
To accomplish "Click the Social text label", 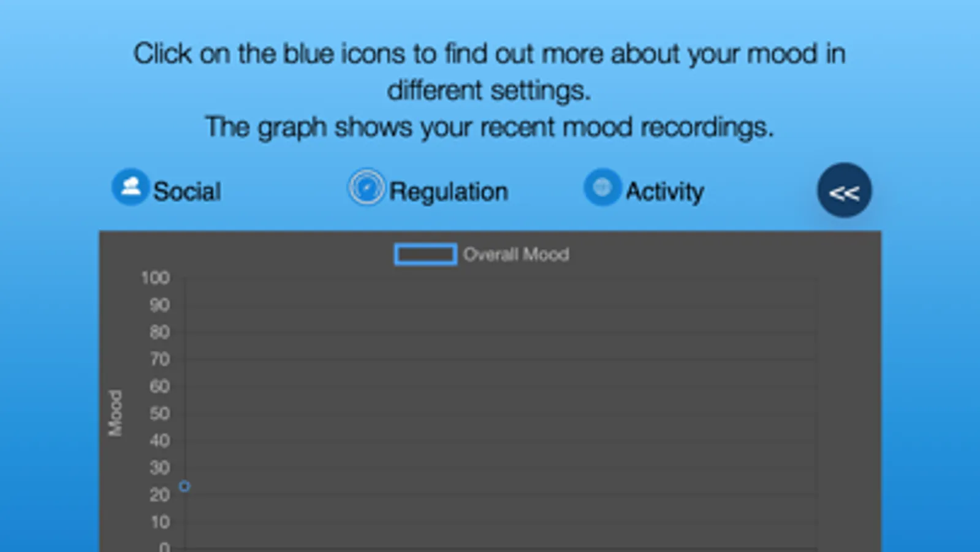I will pyautogui.click(x=187, y=191).
